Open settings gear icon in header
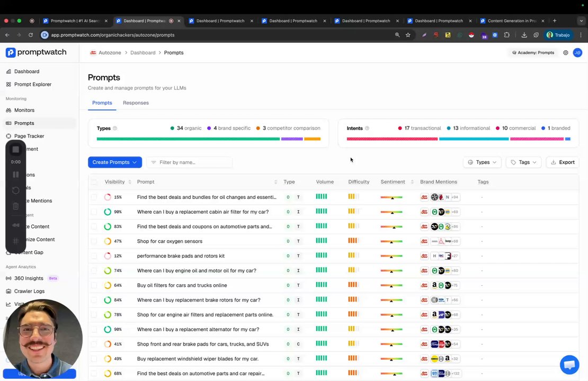This screenshot has width=588, height=381. [x=566, y=53]
